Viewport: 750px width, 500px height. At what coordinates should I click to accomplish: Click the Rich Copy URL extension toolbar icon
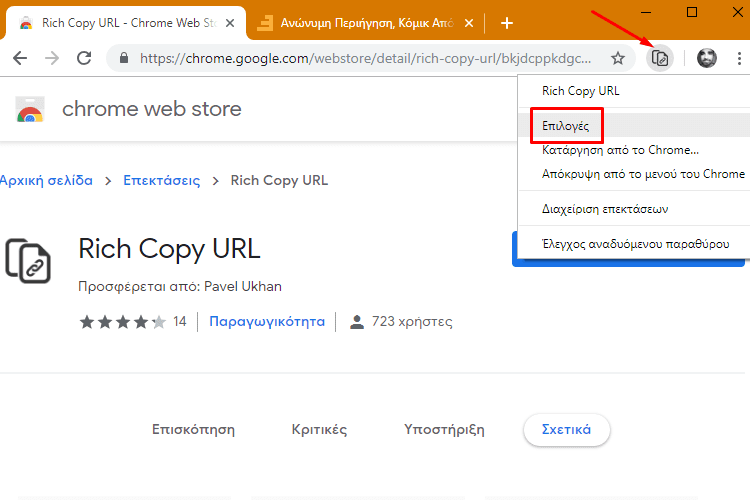(660, 58)
